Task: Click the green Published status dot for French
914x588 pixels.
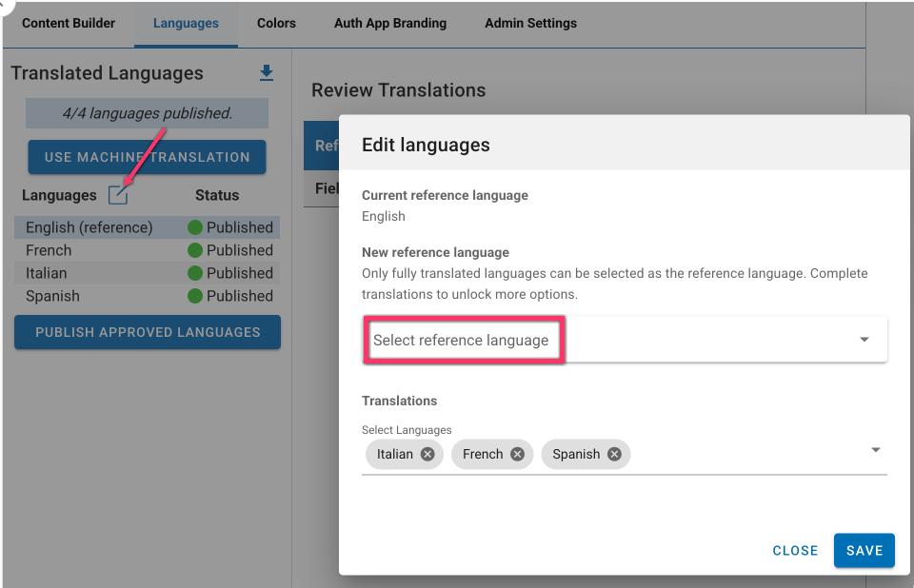Action: (x=195, y=250)
